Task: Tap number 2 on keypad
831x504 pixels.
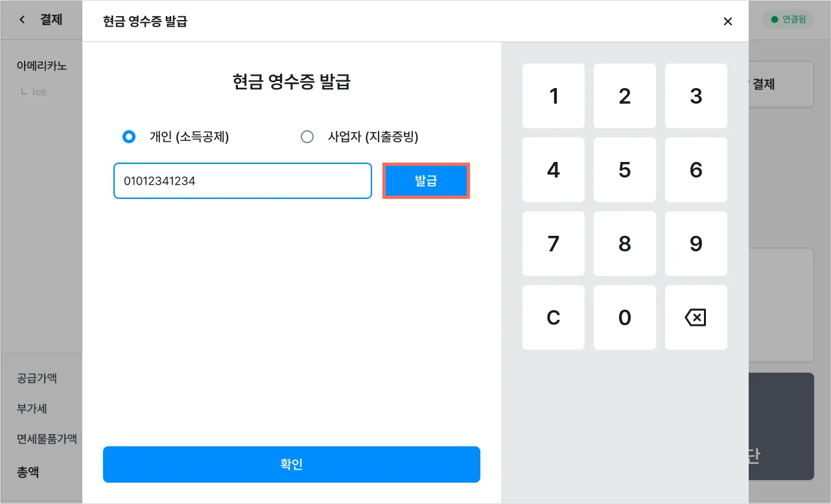Action: (x=625, y=96)
